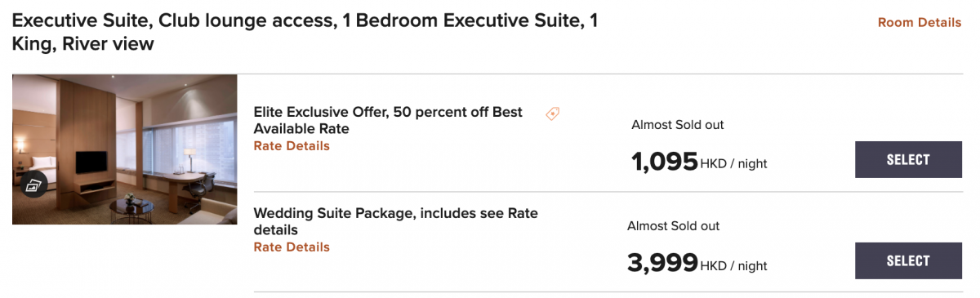The width and height of the screenshot is (980, 298).
Task: Click the Elite Exclusive Offer rate title
Action: [x=388, y=120]
